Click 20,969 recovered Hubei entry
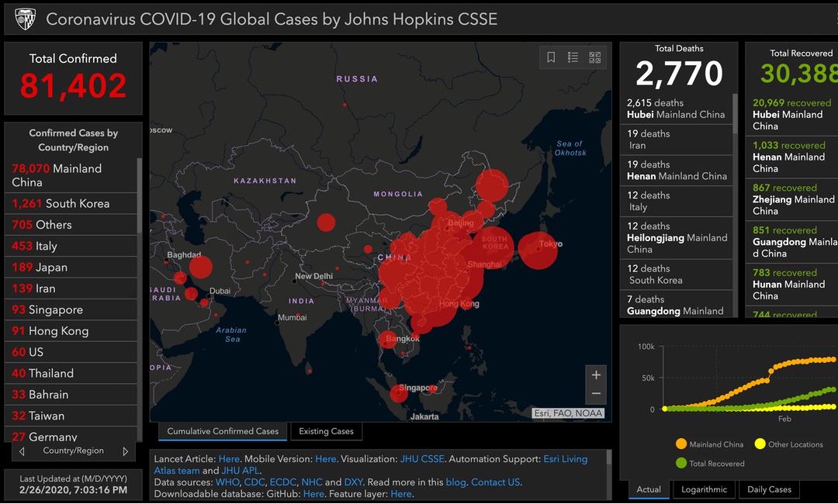 pos(792,115)
